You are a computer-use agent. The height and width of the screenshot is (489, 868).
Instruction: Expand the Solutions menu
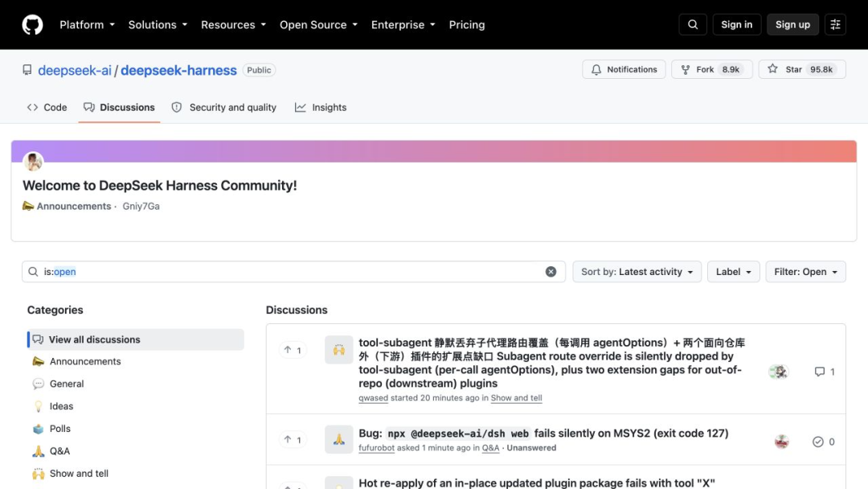click(x=158, y=25)
